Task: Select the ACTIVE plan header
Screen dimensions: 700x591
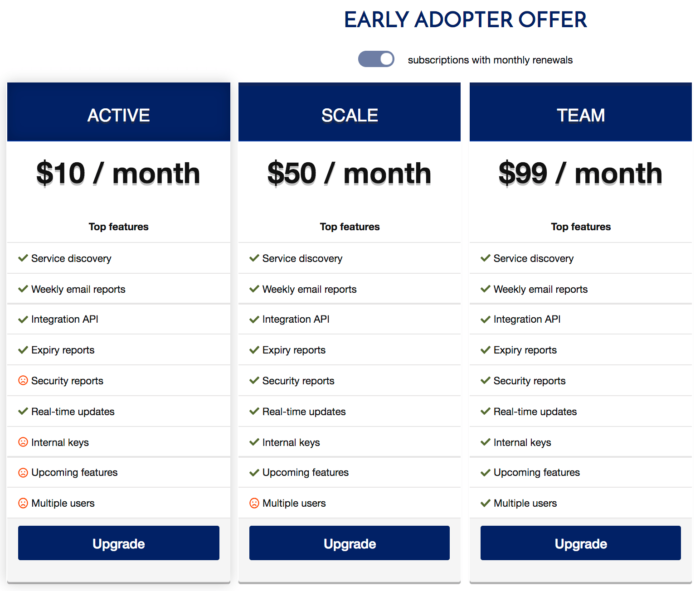Action: [x=119, y=115]
